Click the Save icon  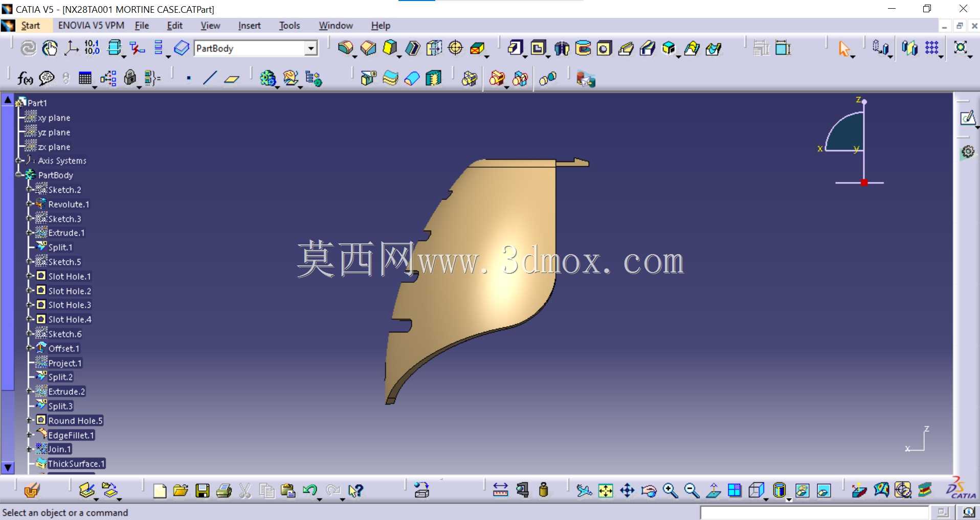click(203, 491)
